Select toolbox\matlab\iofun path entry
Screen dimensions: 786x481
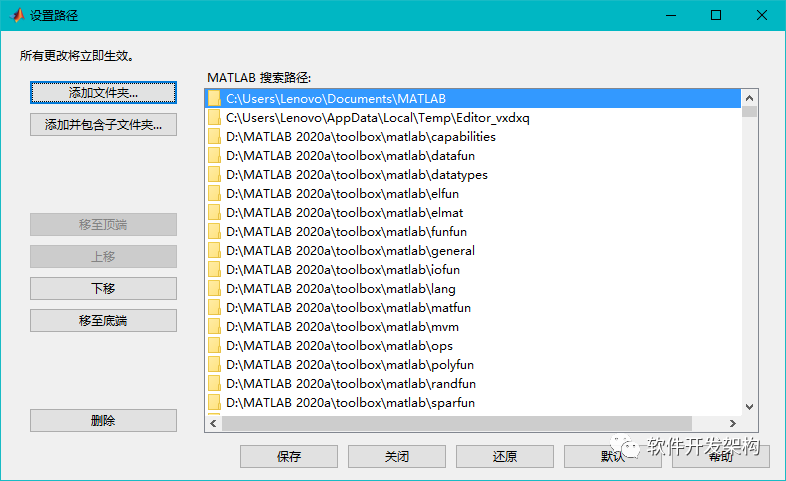[473, 270]
